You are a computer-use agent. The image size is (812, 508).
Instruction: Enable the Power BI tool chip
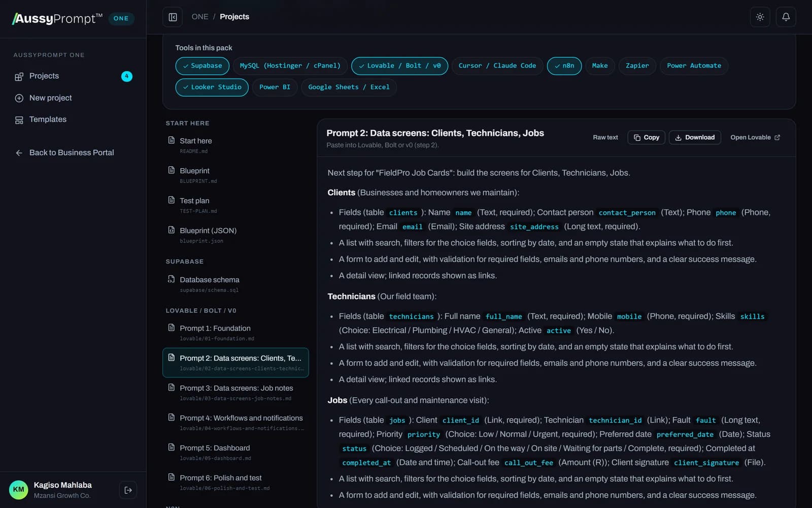tap(275, 87)
